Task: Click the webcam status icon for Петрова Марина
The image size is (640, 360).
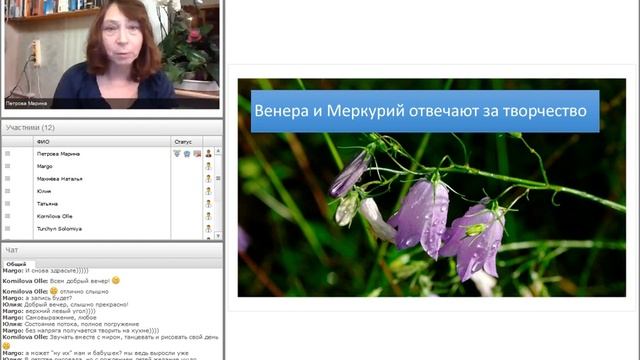Action: click(x=187, y=153)
